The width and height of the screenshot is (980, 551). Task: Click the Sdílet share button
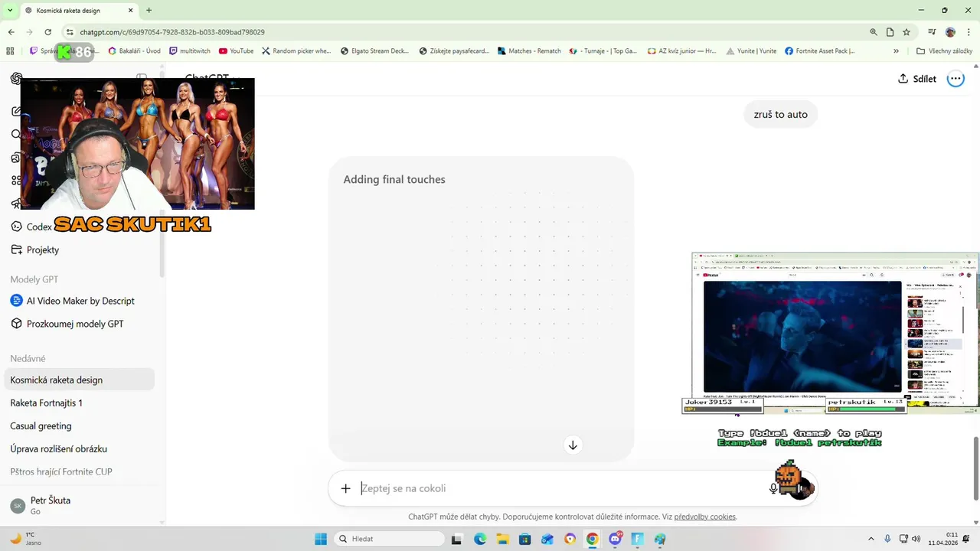pos(917,79)
